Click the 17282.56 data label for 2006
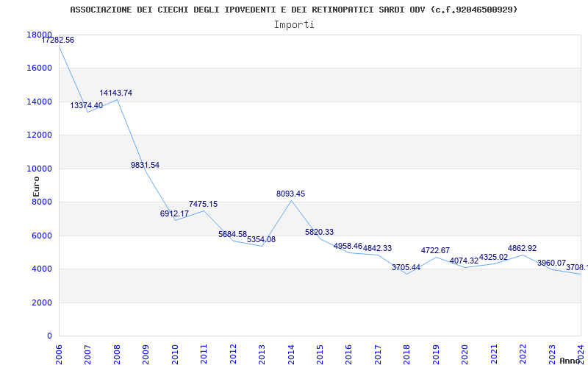The image size is (588, 368). (x=58, y=40)
